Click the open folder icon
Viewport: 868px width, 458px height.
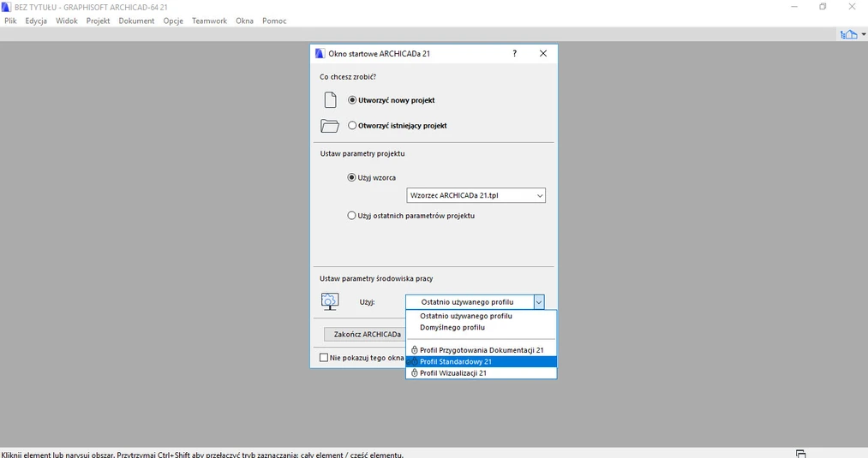pyautogui.click(x=330, y=126)
